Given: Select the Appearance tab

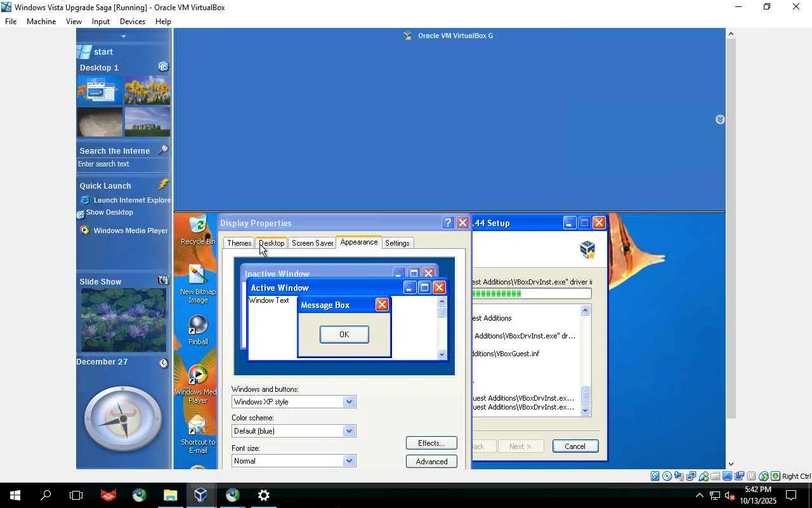Looking at the screenshot, I should [x=358, y=242].
